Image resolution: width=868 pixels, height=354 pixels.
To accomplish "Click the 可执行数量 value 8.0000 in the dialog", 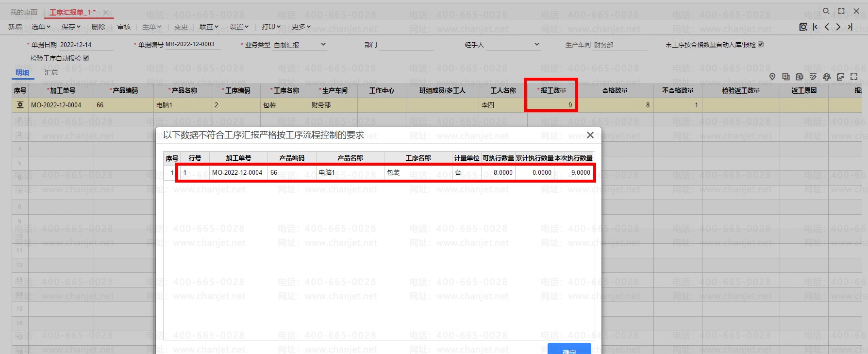I will pyautogui.click(x=498, y=172).
